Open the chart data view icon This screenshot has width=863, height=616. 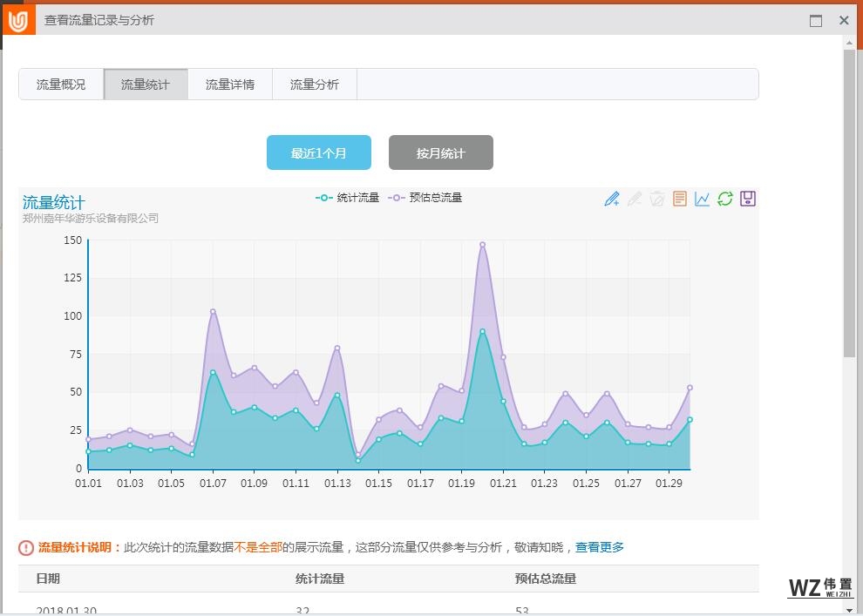tap(680, 199)
